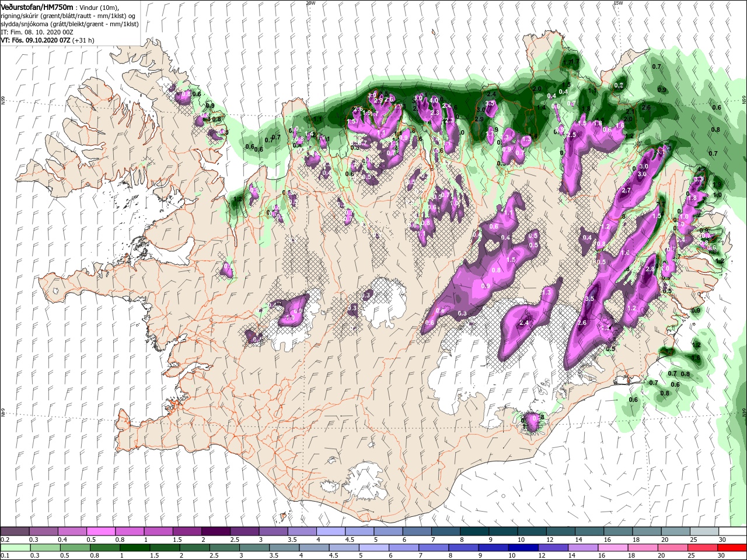Click the bottom-row pale pink swatch labeled 16

coord(613,548)
